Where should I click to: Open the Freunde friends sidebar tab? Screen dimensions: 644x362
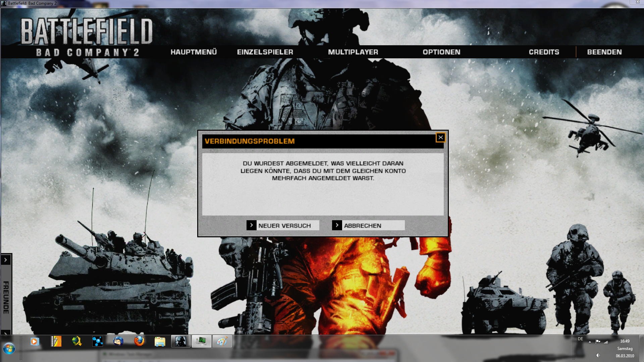point(6,297)
